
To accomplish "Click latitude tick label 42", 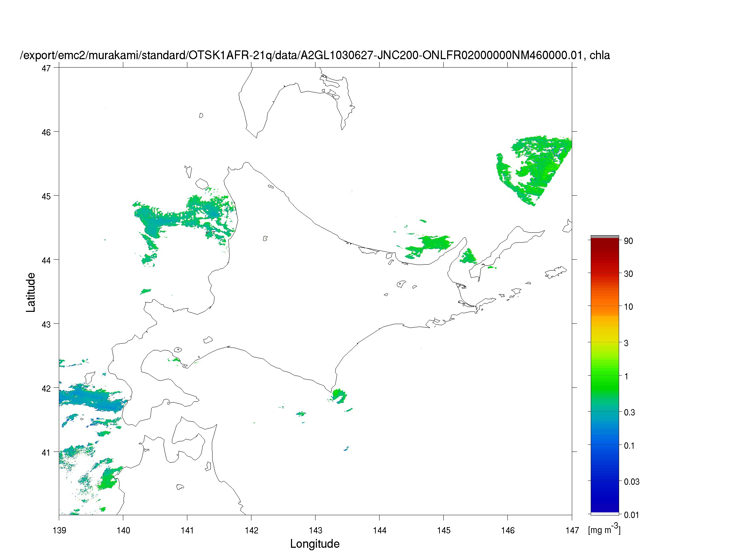I will pos(46,388).
